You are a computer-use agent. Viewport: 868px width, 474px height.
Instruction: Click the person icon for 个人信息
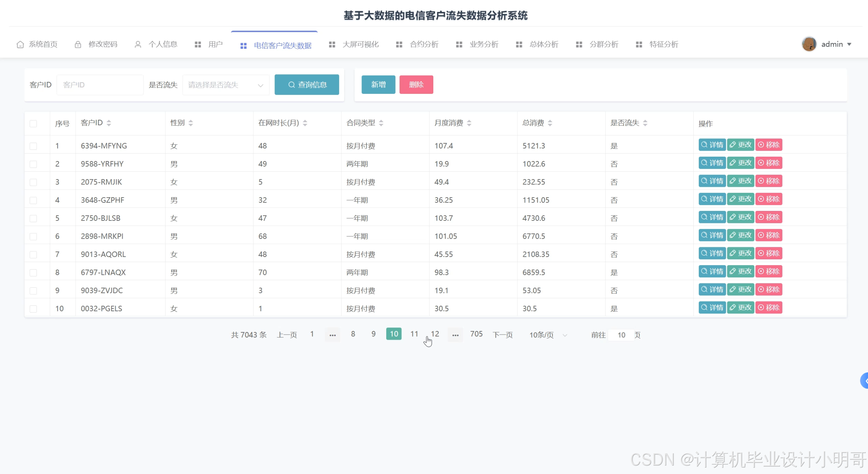tap(138, 44)
